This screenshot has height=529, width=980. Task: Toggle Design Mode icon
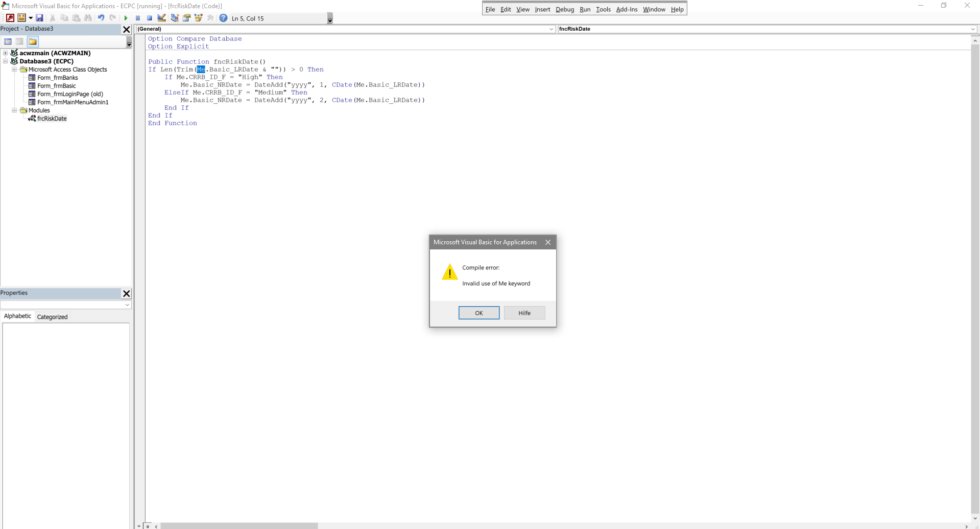(162, 18)
